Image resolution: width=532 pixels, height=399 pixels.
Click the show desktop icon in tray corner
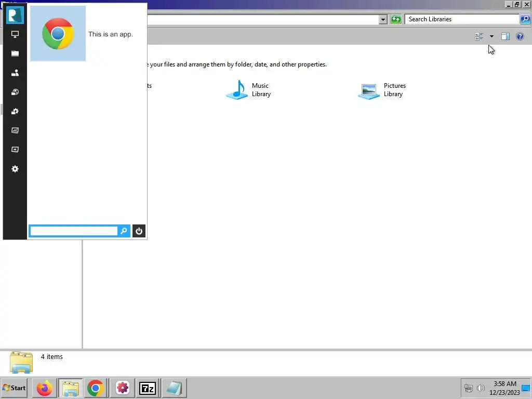(526, 388)
